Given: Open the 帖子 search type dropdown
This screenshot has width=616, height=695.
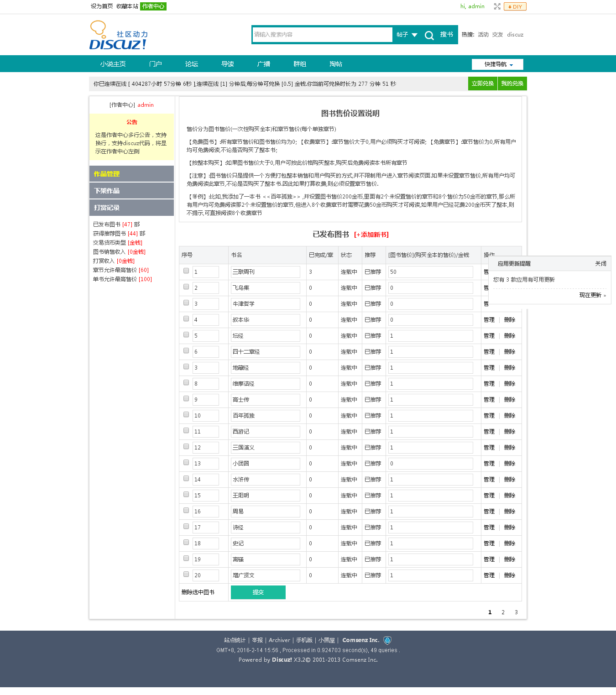Looking at the screenshot, I should [407, 35].
